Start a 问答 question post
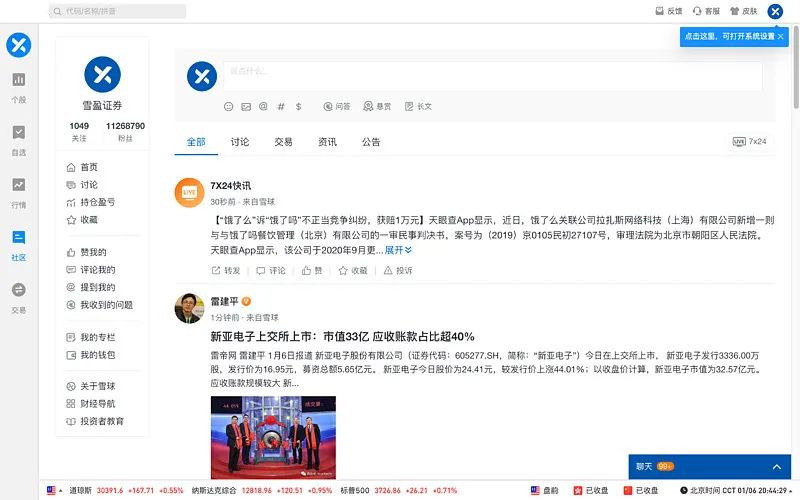Screen dimensions: 800x500 [337, 106]
